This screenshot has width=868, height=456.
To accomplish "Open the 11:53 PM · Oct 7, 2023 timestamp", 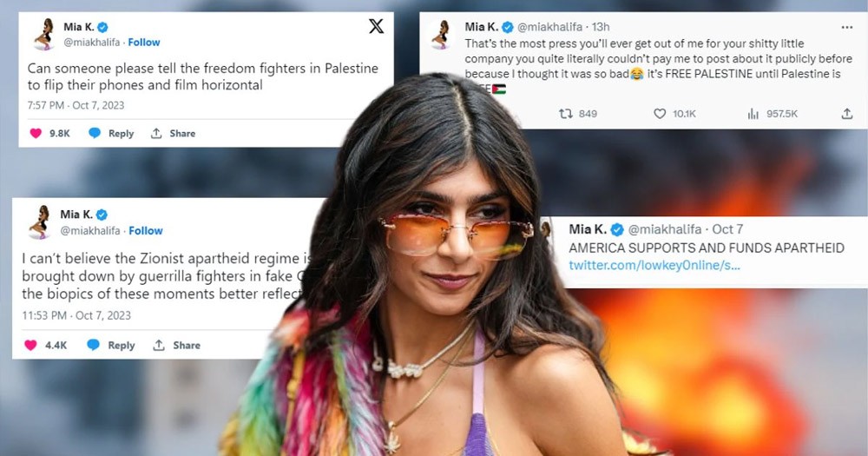I will [x=76, y=315].
